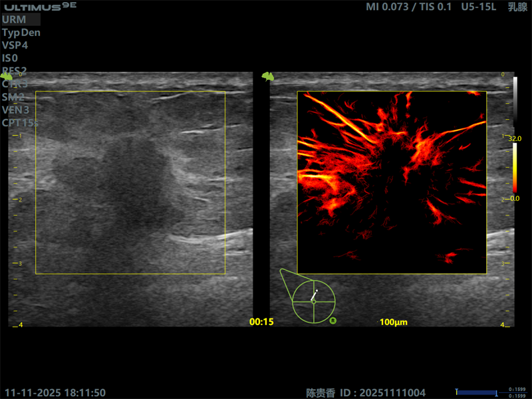Click the blue cine loop progress bar
The width and height of the screenshot is (532, 399).
[x=477, y=393]
